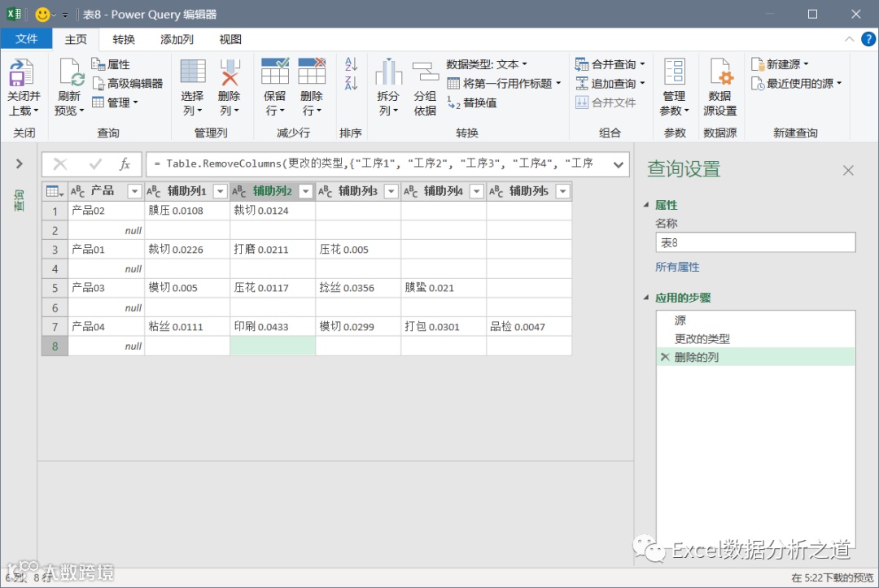
Task: Expand the formula bar with chevron
Action: (618, 164)
